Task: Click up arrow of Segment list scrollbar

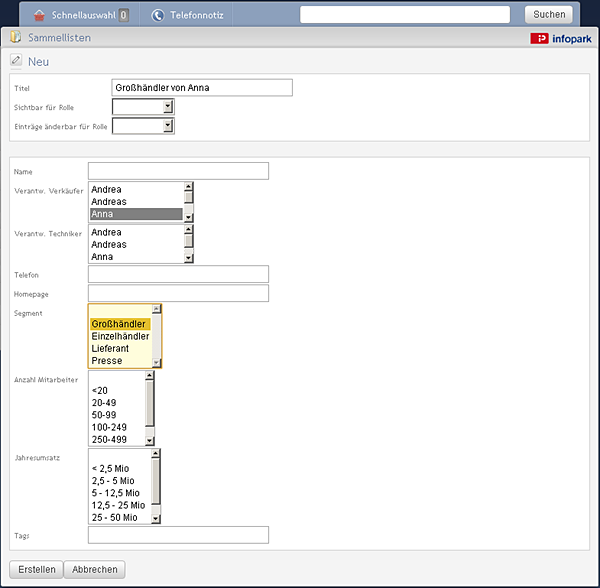Action: (156, 309)
